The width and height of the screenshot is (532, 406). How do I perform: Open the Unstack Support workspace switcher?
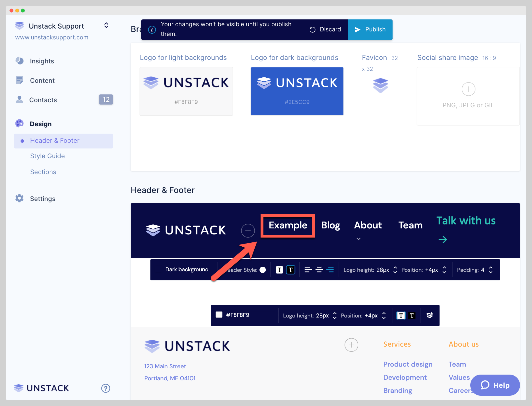pyautogui.click(x=106, y=25)
